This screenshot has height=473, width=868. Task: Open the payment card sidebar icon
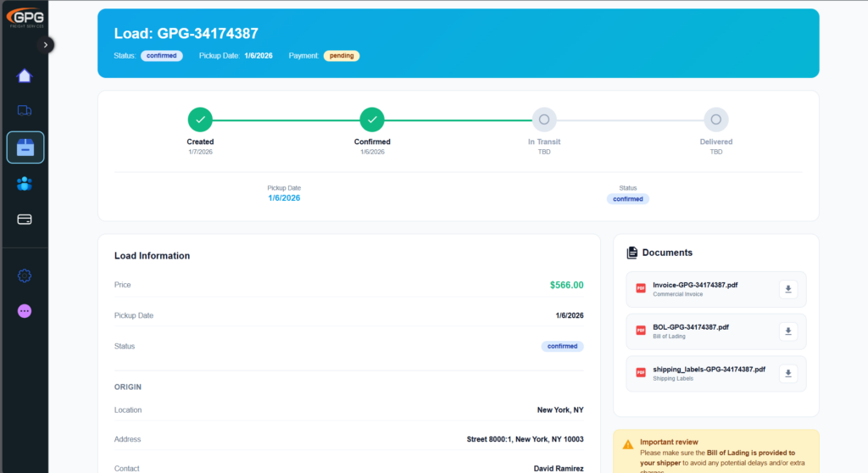point(25,220)
